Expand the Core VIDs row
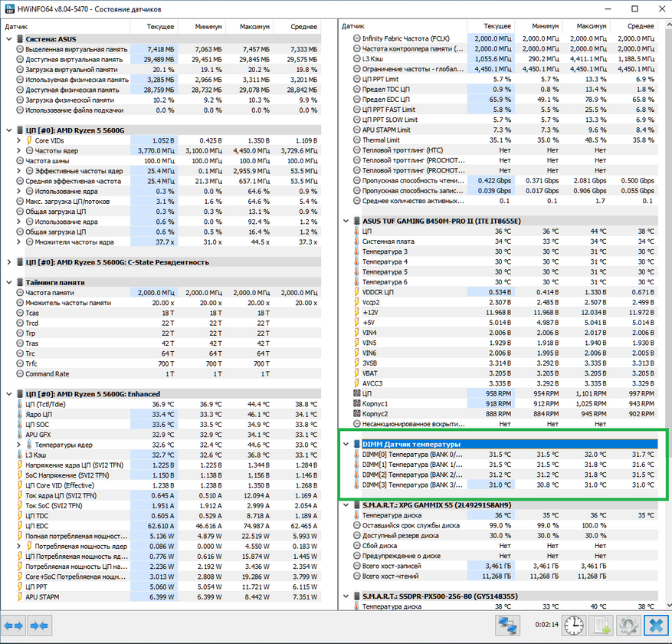 click(x=18, y=140)
